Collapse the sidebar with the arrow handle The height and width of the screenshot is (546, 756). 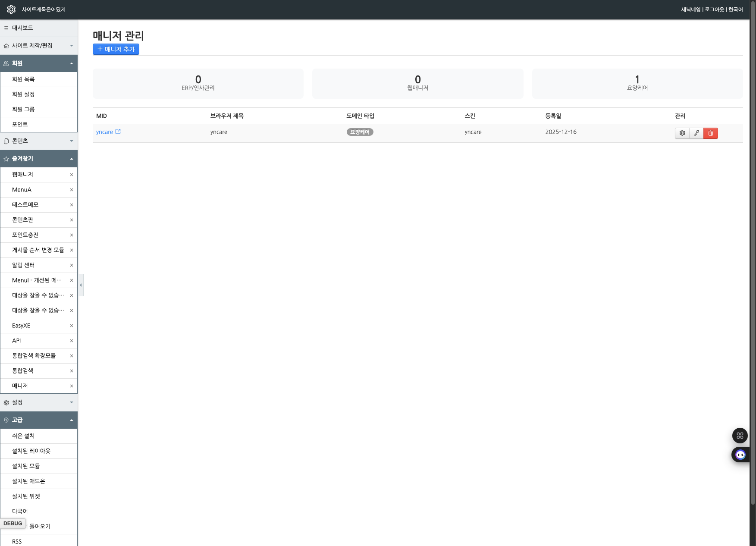pos(81,285)
